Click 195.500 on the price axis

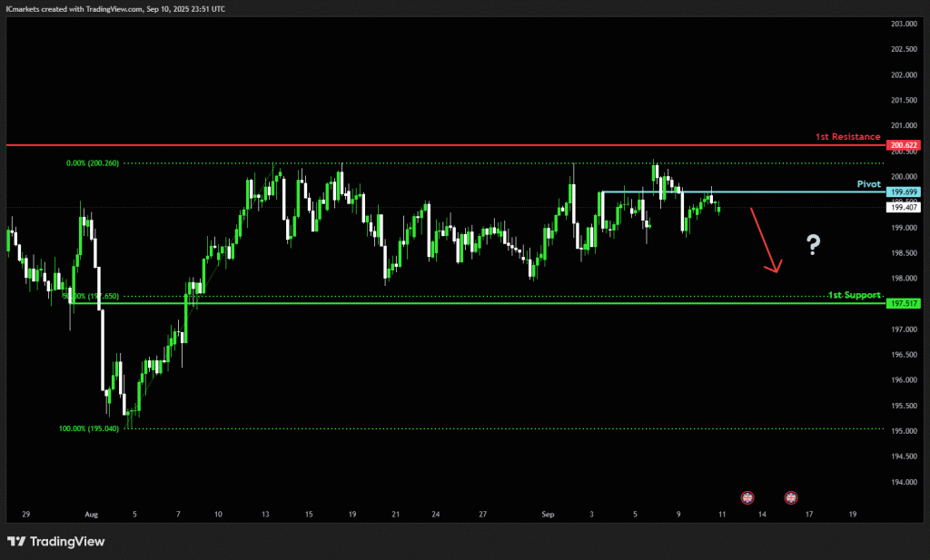(x=904, y=406)
